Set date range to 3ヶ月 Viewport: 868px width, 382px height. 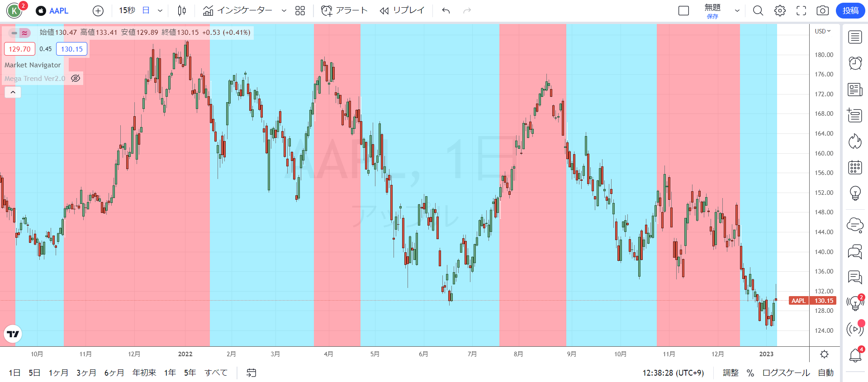click(x=86, y=373)
